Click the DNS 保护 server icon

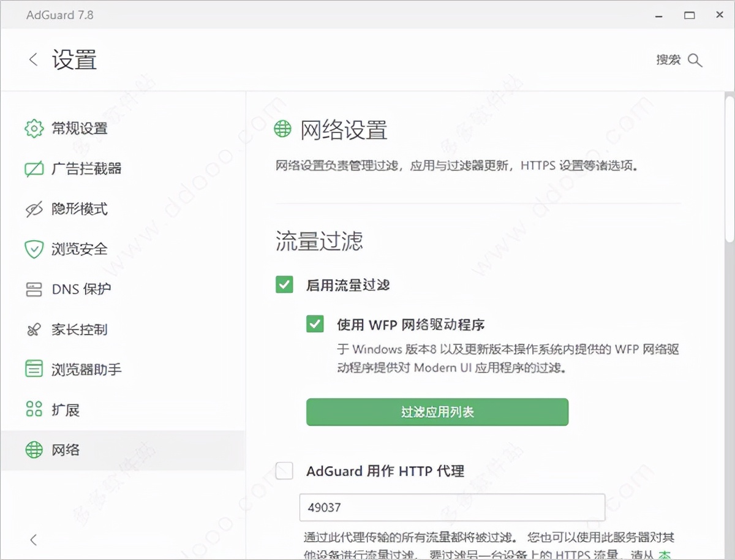click(34, 289)
